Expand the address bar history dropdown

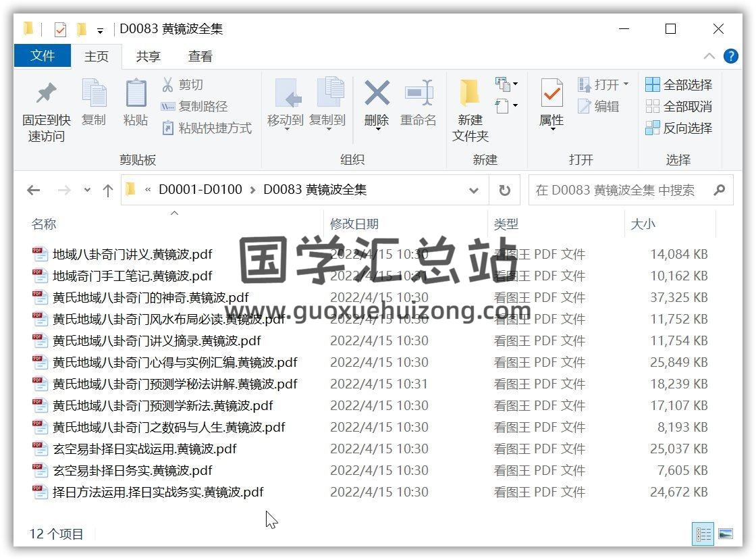(x=473, y=190)
